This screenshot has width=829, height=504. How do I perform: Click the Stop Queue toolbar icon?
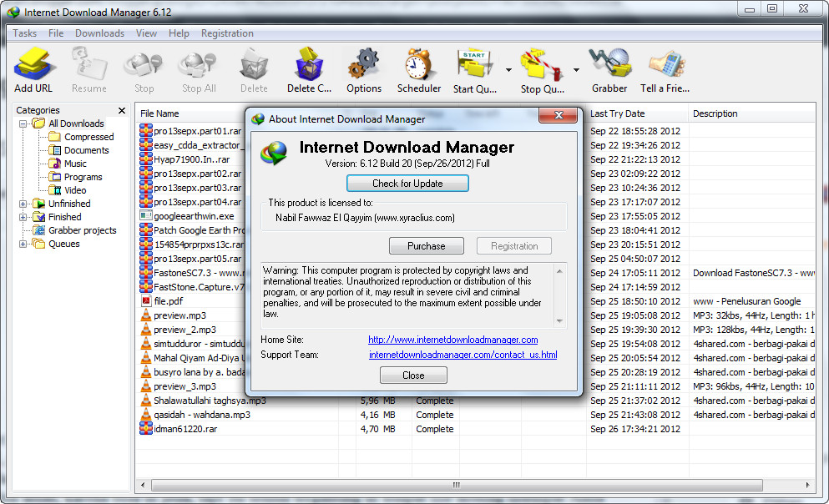pos(540,64)
